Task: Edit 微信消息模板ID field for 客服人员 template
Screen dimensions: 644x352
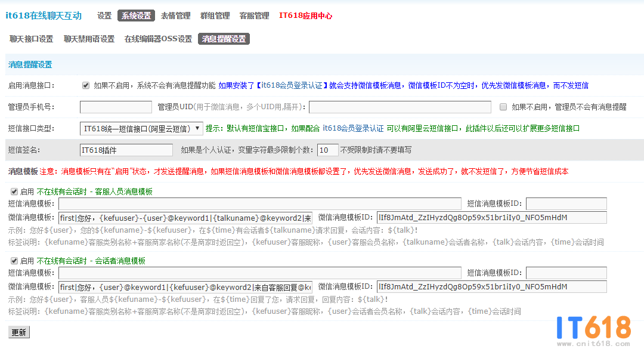Action: tap(491, 218)
